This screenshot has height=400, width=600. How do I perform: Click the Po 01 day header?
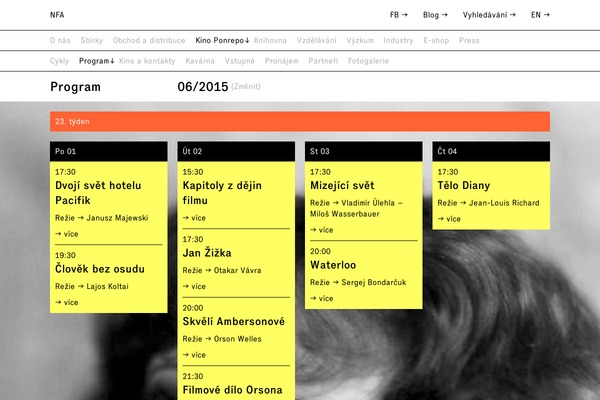pyautogui.click(x=109, y=151)
